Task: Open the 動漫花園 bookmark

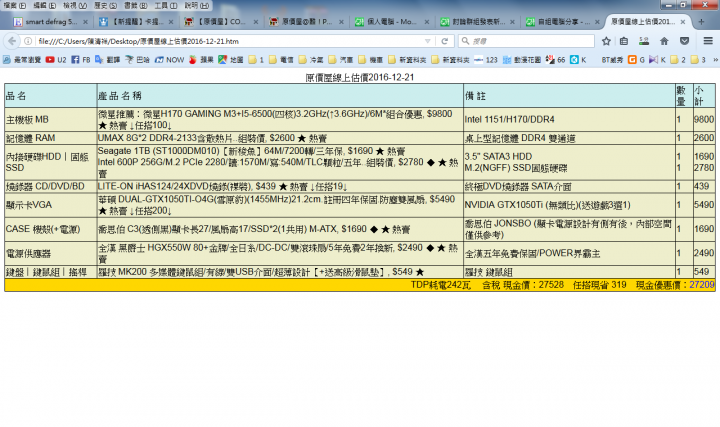Action: [522, 60]
